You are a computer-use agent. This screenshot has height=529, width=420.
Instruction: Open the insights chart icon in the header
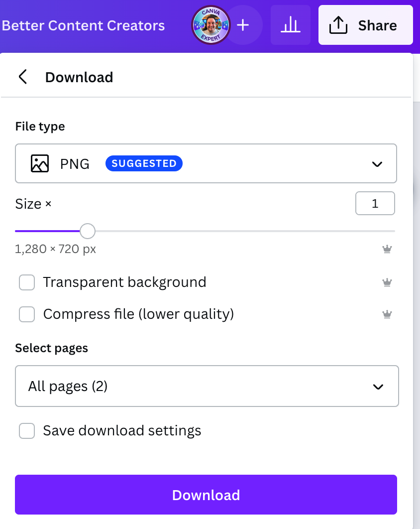(x=291, y=25)
